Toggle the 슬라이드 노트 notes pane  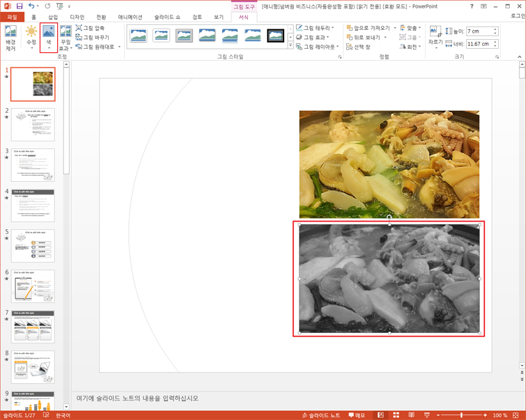coord(321,415)
